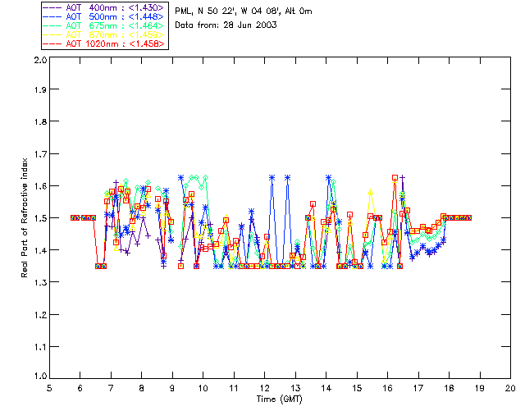Click the y-axis label 1.8
This screenshot has width=525, height=420.
[40, 121]
